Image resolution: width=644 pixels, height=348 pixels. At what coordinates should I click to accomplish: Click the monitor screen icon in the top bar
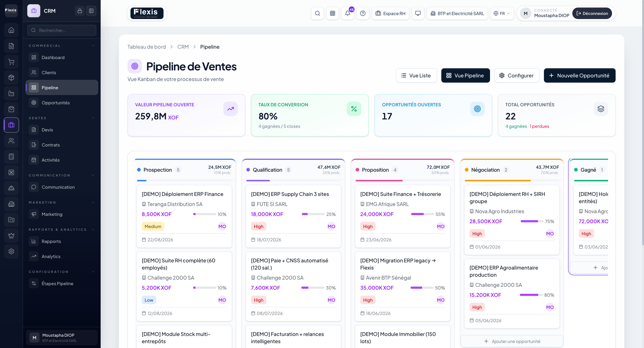[418, 13]
